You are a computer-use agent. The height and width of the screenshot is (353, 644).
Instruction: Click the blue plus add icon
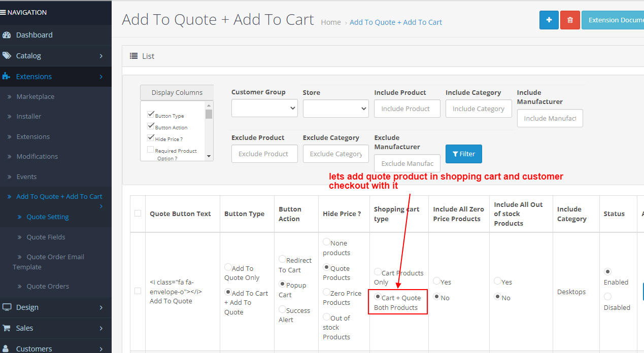[x=549, y=20]
